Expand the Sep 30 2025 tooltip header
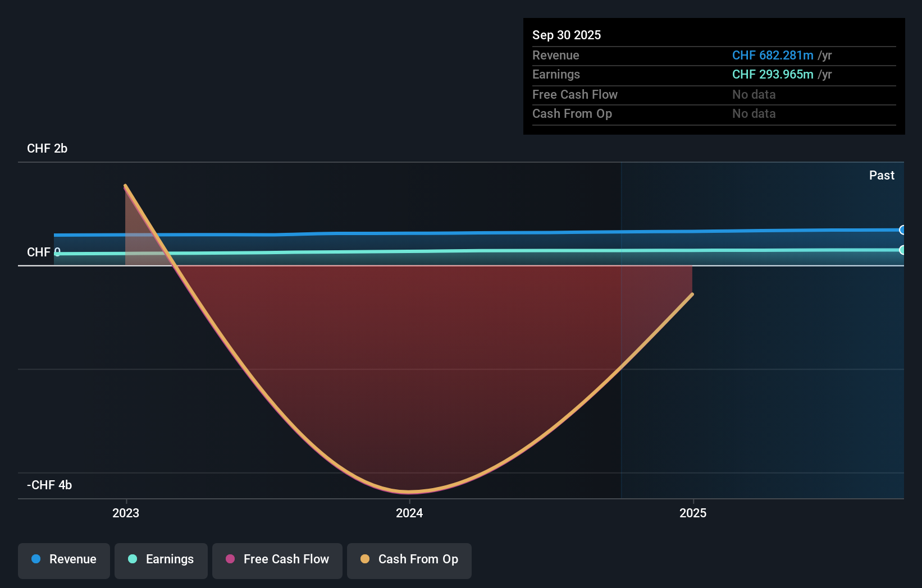 tap(567, 35)
